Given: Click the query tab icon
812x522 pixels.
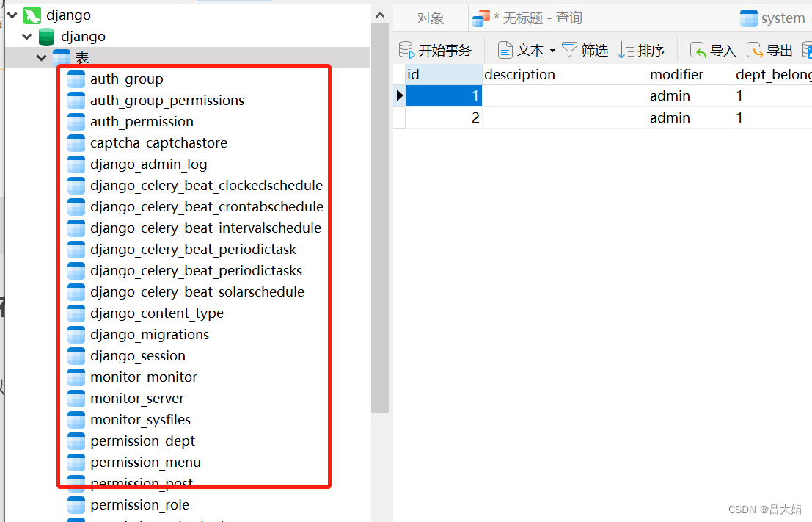Looking at the screenshot, I should [x=481, y=18].
